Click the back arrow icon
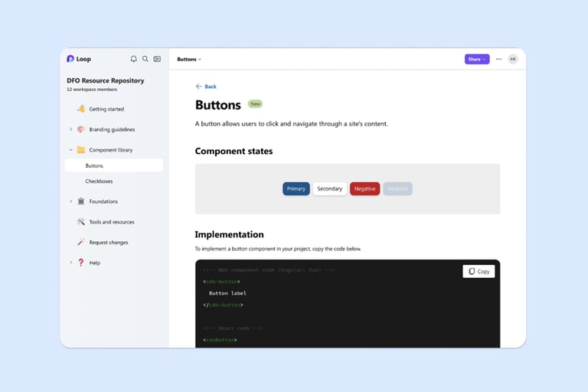The image size is (588, 392). point(199,87)
